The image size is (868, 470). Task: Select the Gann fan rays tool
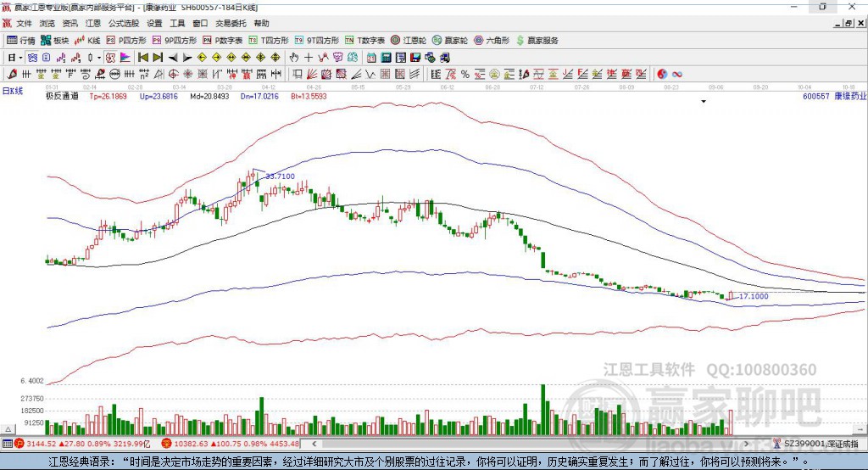(x=311, y=75)
